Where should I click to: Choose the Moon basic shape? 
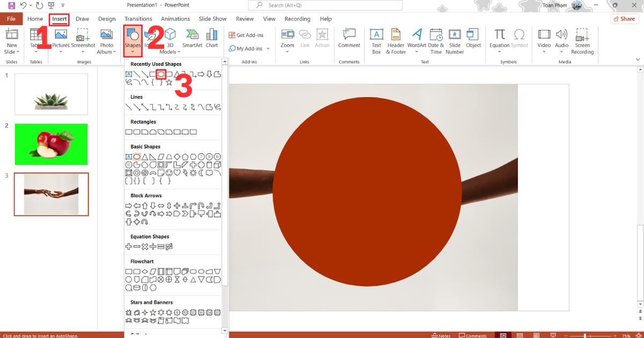tap(201, 173)
